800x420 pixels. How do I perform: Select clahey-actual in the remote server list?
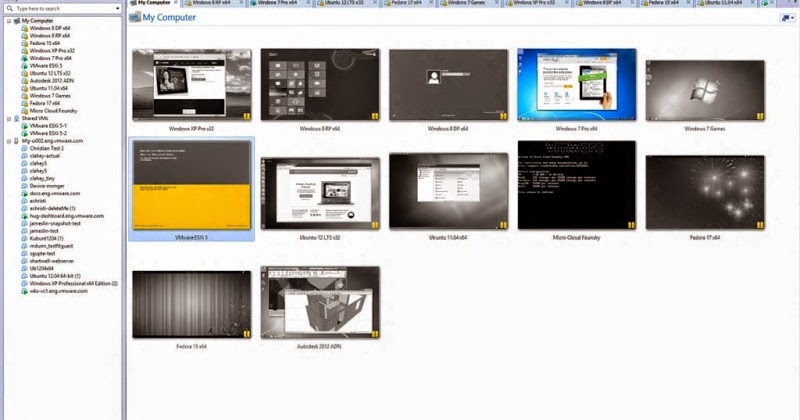click(x=44, y=156)
